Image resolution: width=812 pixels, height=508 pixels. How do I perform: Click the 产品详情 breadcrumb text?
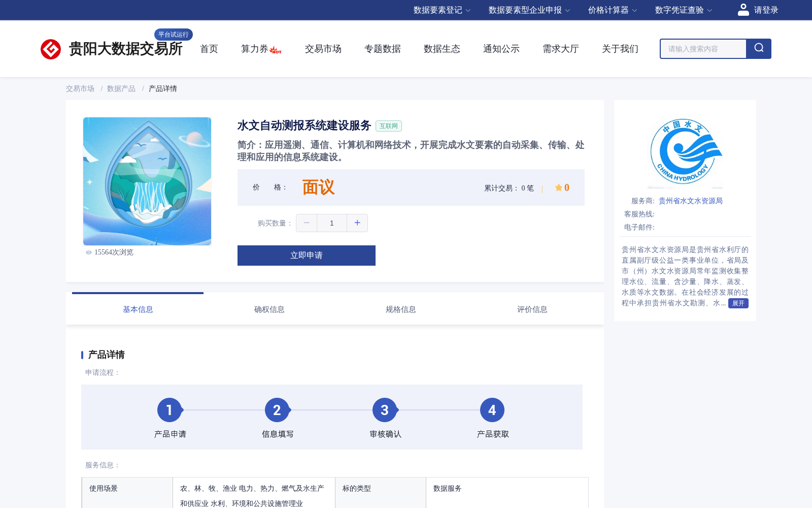163,88
